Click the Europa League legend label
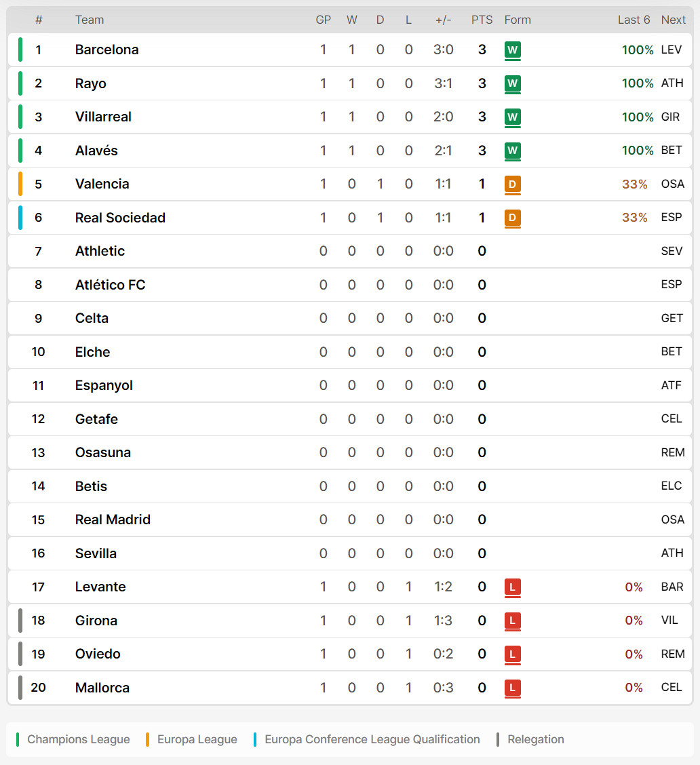This screenshot has height=765, width=700. pos(197,740)
